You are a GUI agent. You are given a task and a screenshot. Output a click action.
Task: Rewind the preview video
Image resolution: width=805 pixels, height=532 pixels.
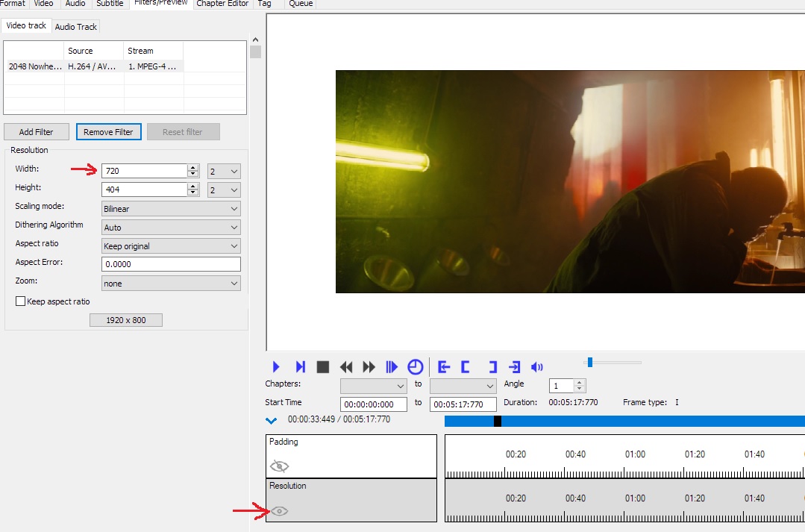[x=346, y=366]
